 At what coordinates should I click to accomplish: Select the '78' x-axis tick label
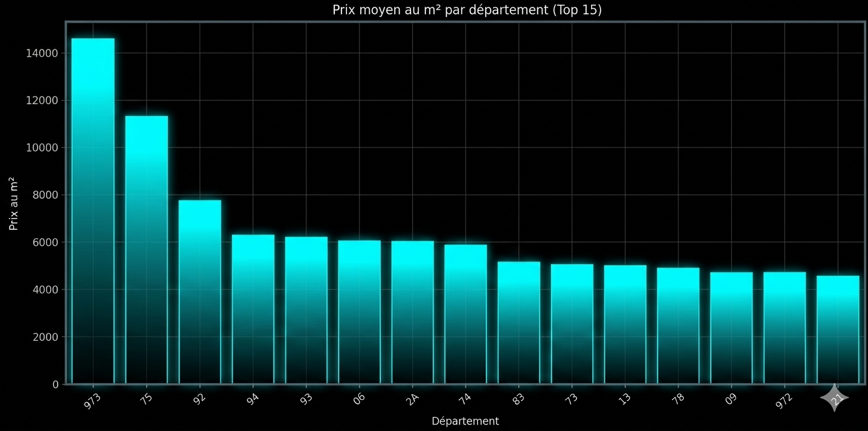point(678,399)
